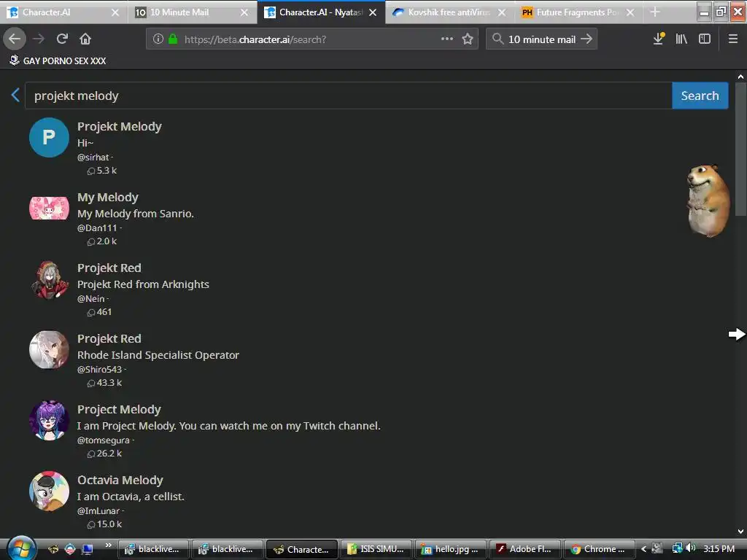This screenshot has height=560, width=747.
Task: Click the 43.3 k chat count
Action: 105,382
